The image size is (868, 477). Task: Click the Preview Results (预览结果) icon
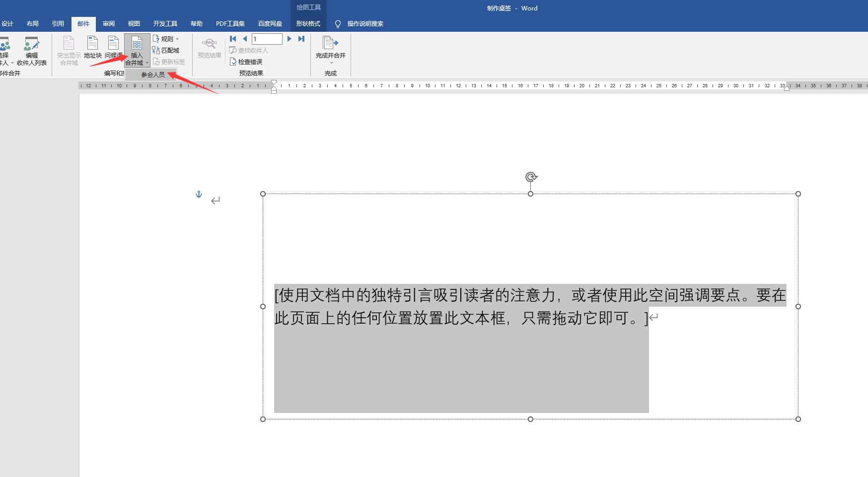pos(210,43)
